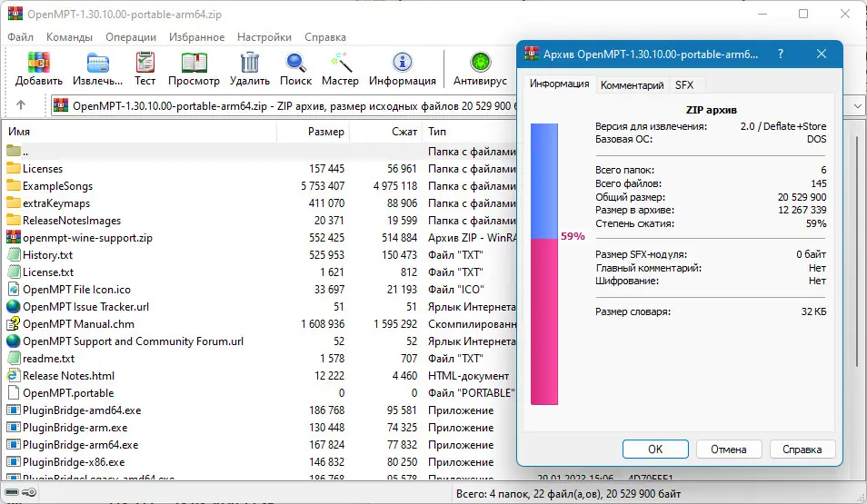The height and width of the screenshot is (504, 867).
Task: Sort by the Имя column header
Action: pyautogui.click(x=141, y=132)
